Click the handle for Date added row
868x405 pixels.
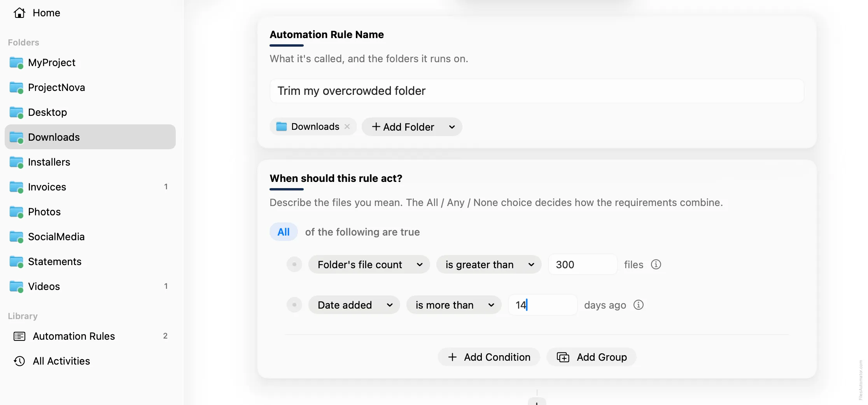coord(294,305)
